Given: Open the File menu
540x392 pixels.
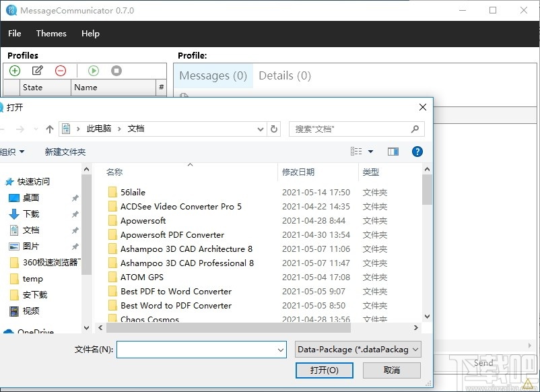Looking at the screenshot, I should click(x=14, y=33).
